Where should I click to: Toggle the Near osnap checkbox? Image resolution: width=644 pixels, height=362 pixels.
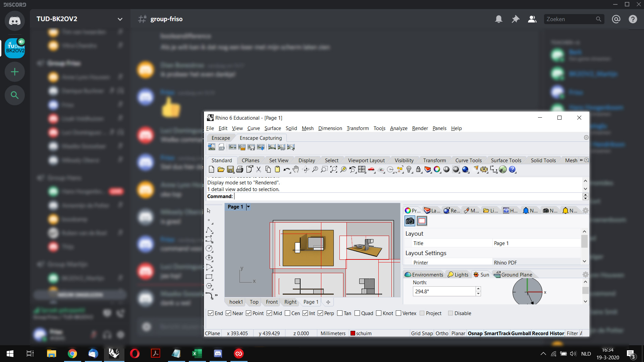tap(228, 313)
